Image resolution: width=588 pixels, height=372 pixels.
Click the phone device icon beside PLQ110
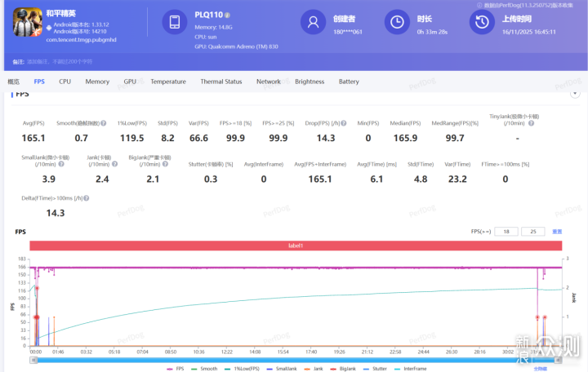point(174,23)
